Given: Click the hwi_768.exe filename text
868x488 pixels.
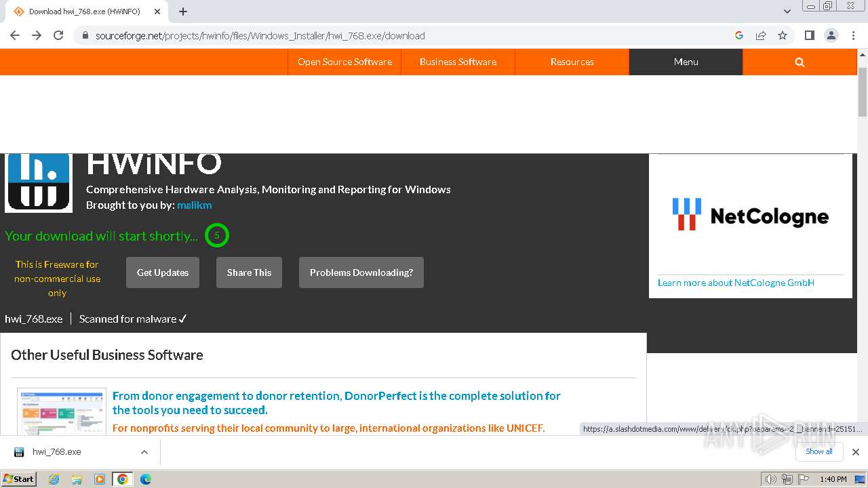Looking at the screenshot, I should click(x=34, y=319).
